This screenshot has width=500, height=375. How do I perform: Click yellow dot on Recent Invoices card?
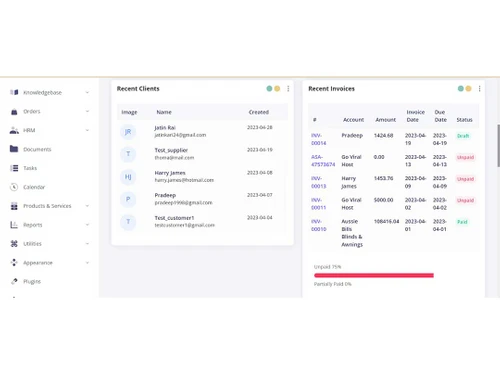coord(468,89)
